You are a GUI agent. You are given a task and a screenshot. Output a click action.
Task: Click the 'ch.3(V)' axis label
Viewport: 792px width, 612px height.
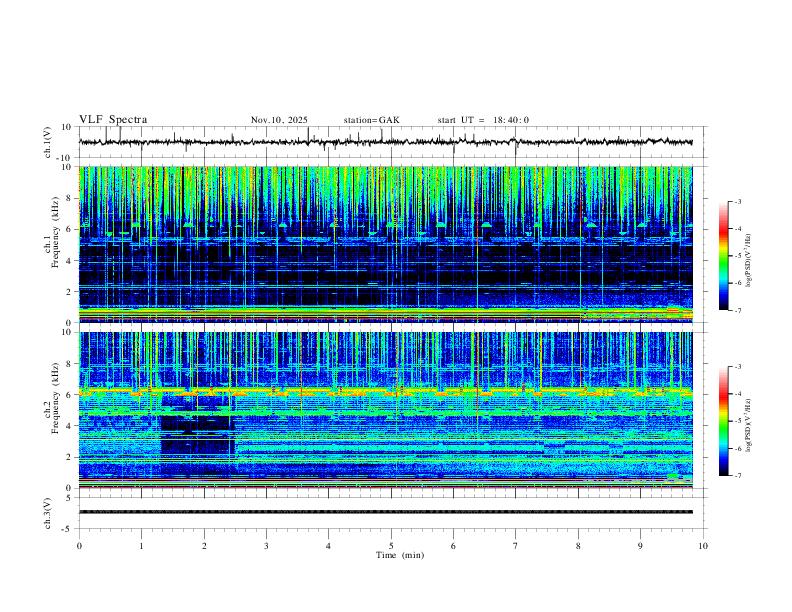48,513
